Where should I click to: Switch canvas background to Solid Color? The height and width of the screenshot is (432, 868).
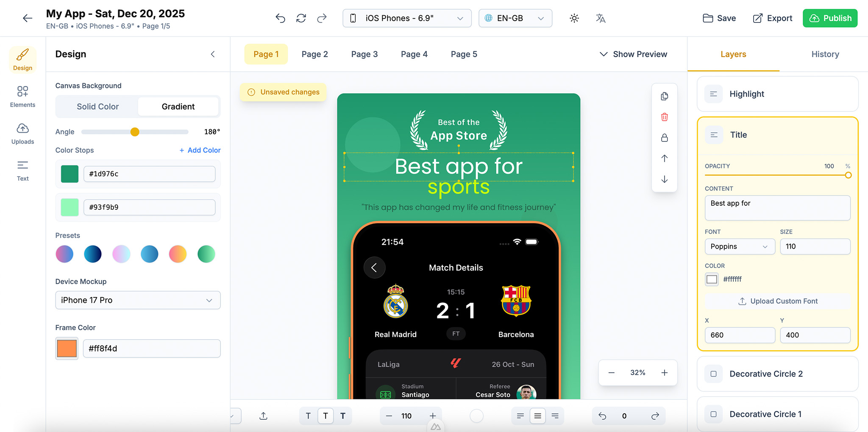(x=97, y=107)
